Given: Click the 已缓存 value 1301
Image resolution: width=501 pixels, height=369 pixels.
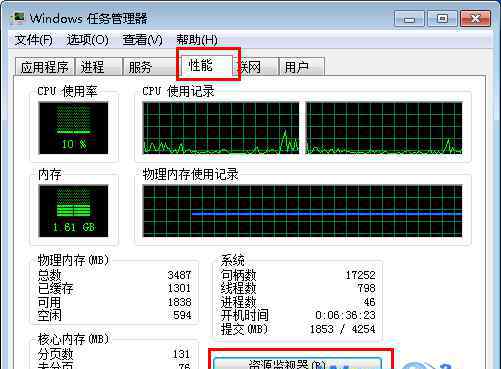Looking at the screenshot, I should (x=179, y=288).
